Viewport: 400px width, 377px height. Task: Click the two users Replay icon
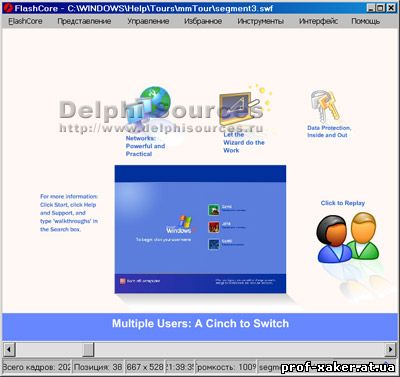[x=348, y=237]
